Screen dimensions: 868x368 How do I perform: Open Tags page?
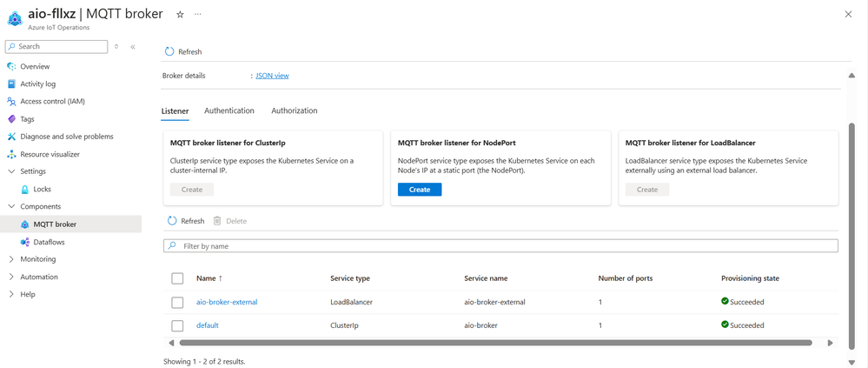tap(27, 119)
